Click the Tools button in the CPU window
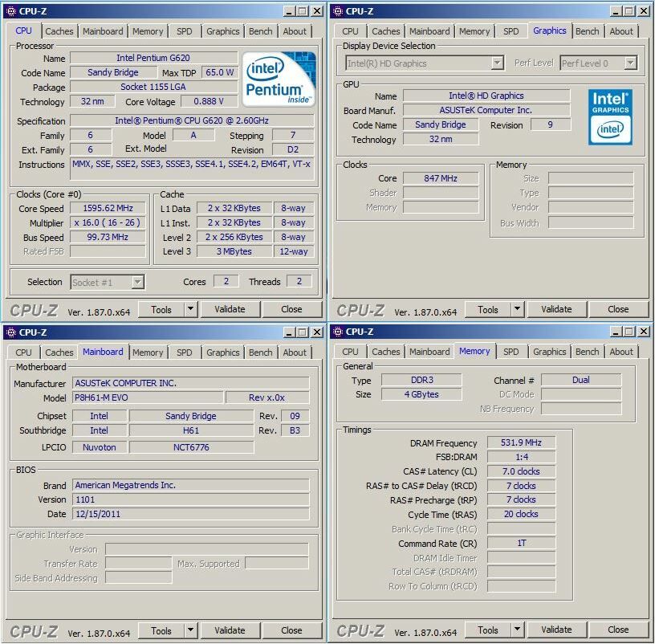Screen dimensions: 655x644 click(161, 310)
